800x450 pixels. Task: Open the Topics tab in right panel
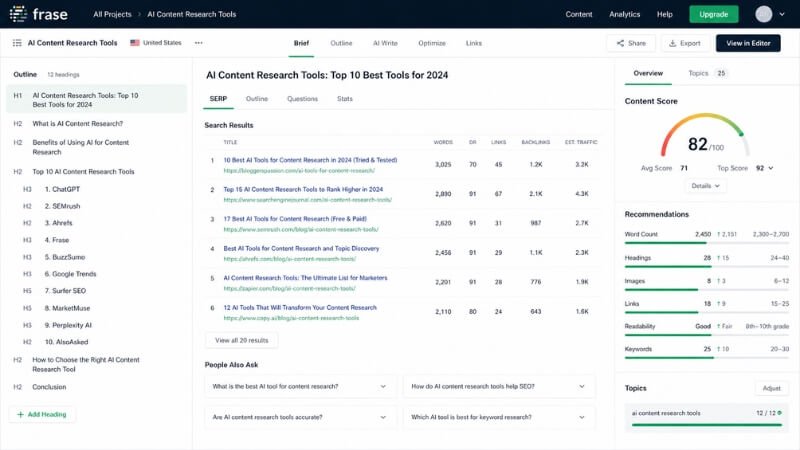click(707, 73)
